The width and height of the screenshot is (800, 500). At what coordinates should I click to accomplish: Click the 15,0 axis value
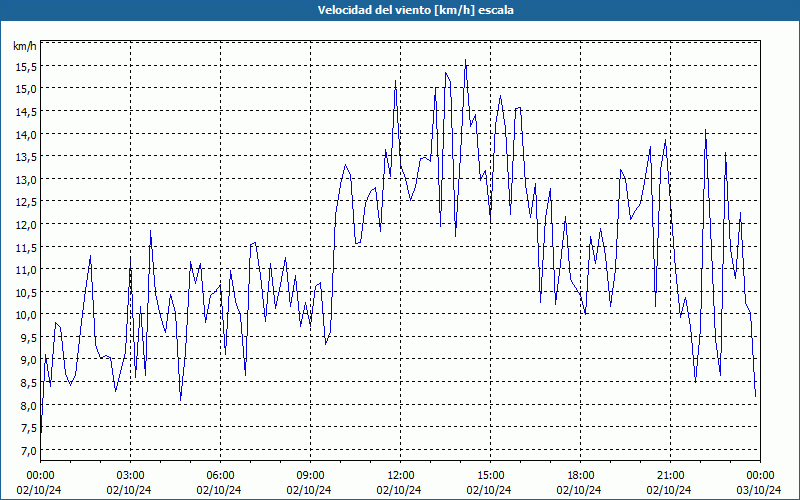[x=27, y=89]
